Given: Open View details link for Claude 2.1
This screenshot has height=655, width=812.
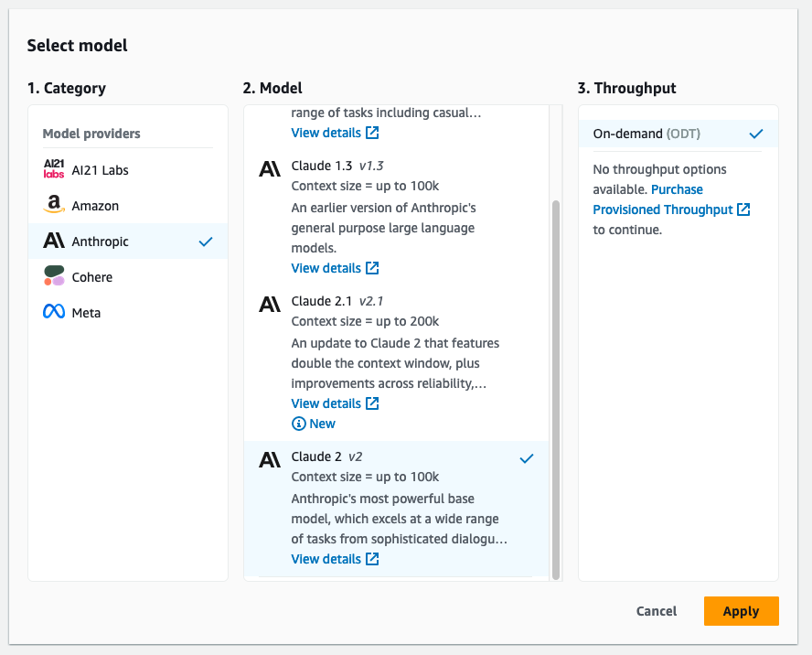Looking at the screenshot, I should coord(335,403).
